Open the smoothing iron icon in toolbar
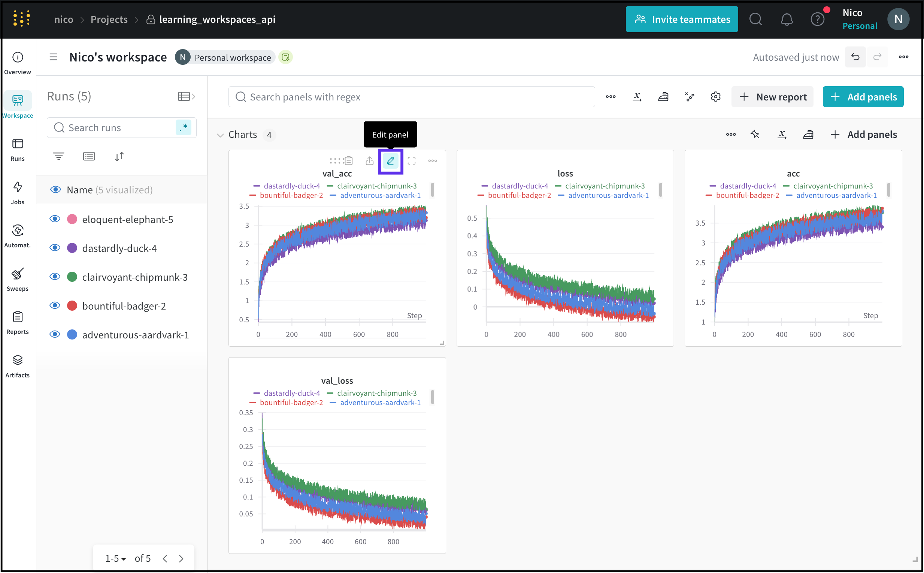 point(663,97)
